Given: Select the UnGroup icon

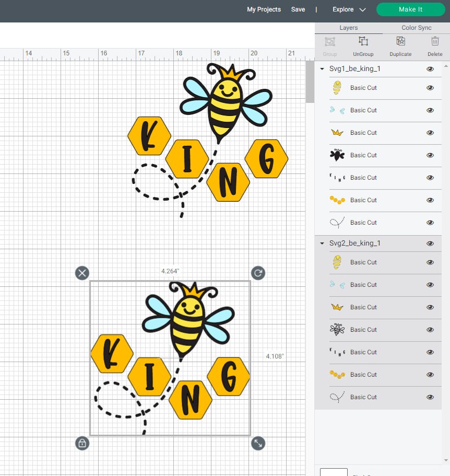Looking at the screenshot, I should click(x=363, y=45).
